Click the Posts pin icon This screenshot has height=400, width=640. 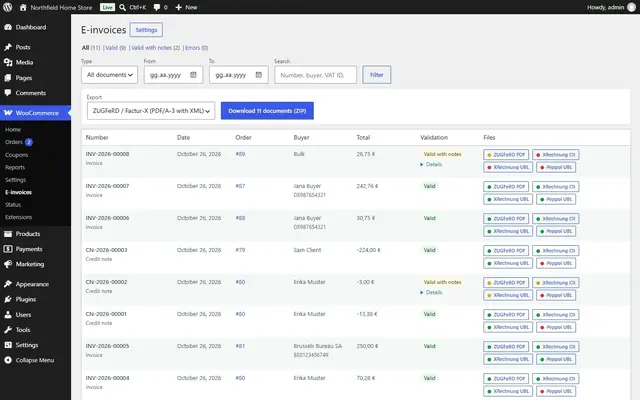[8, 47]
